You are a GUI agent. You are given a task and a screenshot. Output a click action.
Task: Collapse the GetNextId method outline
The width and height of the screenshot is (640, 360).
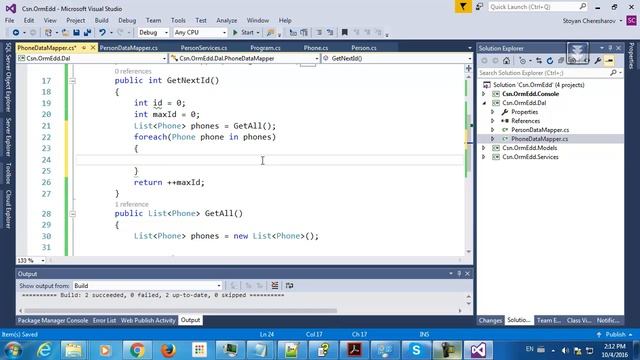point(72,81)
